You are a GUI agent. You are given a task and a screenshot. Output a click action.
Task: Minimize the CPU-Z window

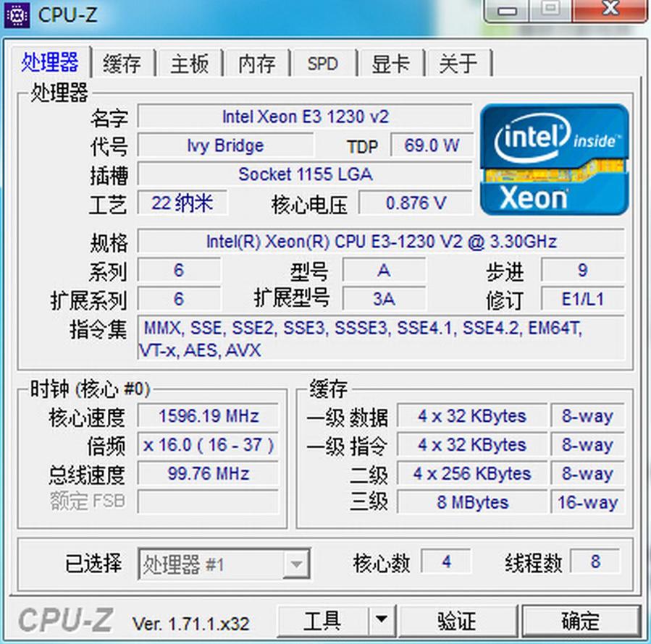pyautogui.click(x=507, y=10)
